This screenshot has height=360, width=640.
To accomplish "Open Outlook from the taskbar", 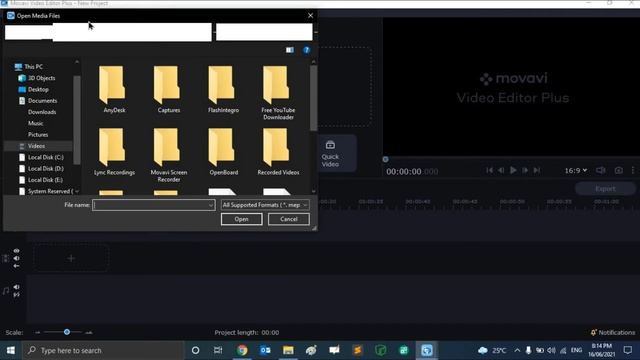I will pyautogui.click(x=265, y=350).
